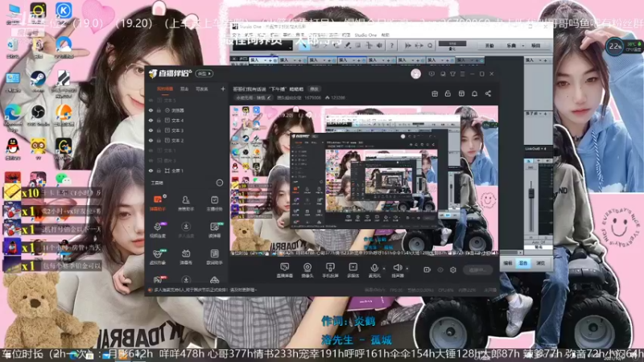
Task: Open the mode pill next to the app logo
Action: click(204, 73)
